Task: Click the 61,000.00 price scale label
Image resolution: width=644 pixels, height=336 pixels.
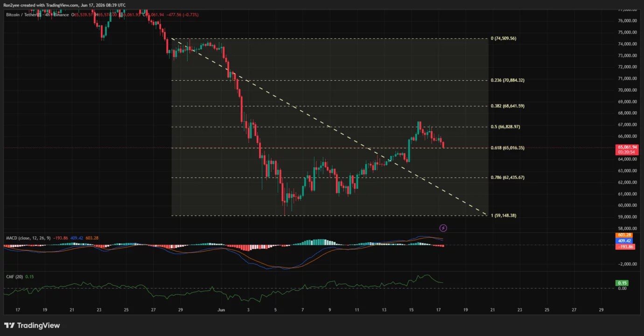Action: coord(627,194)
